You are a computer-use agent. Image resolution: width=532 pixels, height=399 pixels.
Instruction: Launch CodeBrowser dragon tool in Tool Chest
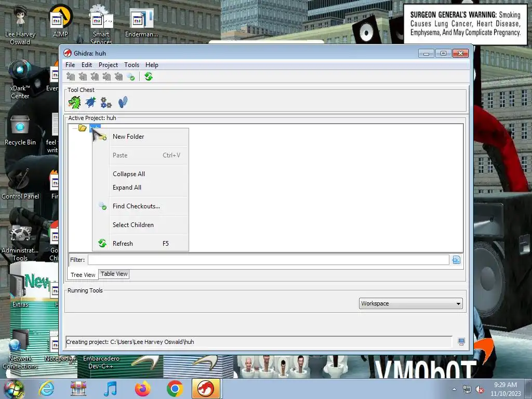(74, 102)
